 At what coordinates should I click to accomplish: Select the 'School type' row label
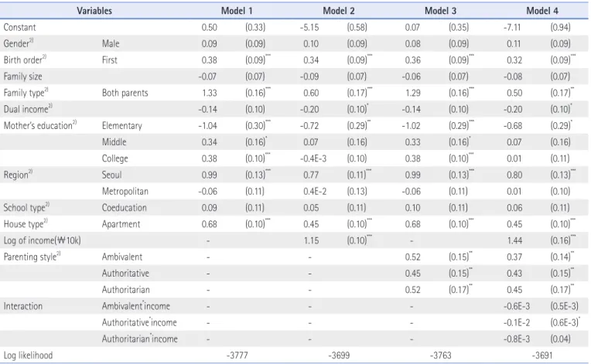pos(26,207)
